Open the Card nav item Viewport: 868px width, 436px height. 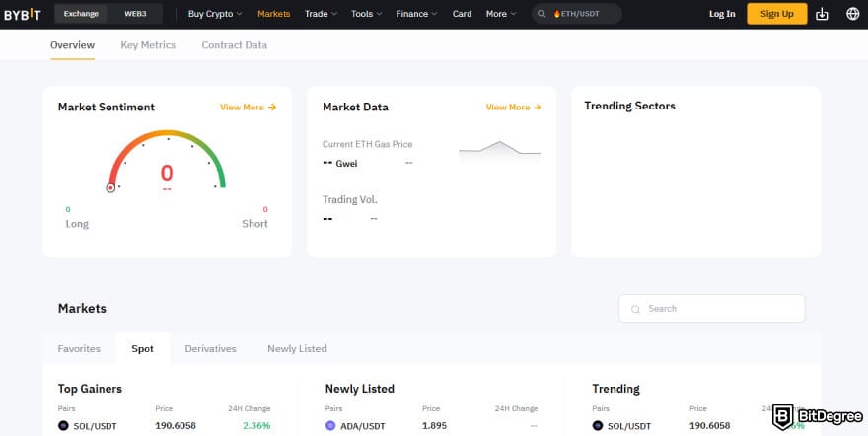point(462,14)
